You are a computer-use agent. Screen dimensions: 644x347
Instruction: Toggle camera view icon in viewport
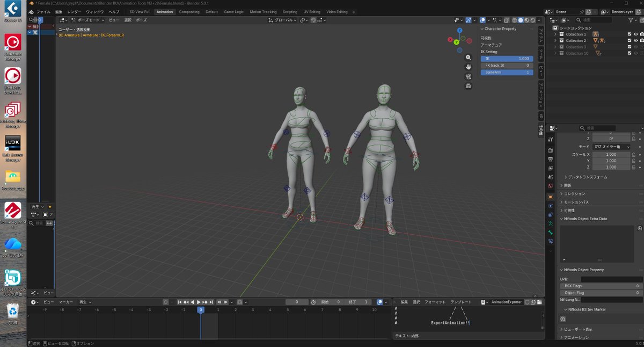469,76
